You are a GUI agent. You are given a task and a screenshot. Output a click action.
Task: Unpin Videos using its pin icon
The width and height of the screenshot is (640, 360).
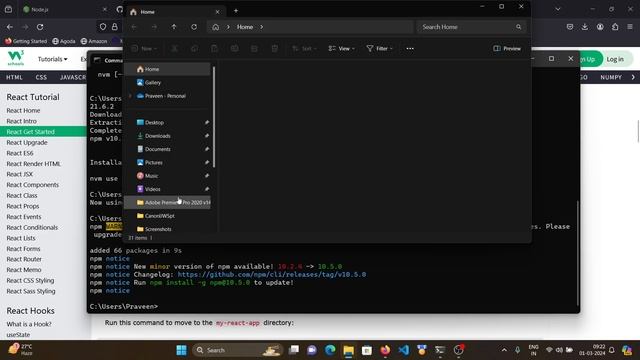click(x=207, y=189)
